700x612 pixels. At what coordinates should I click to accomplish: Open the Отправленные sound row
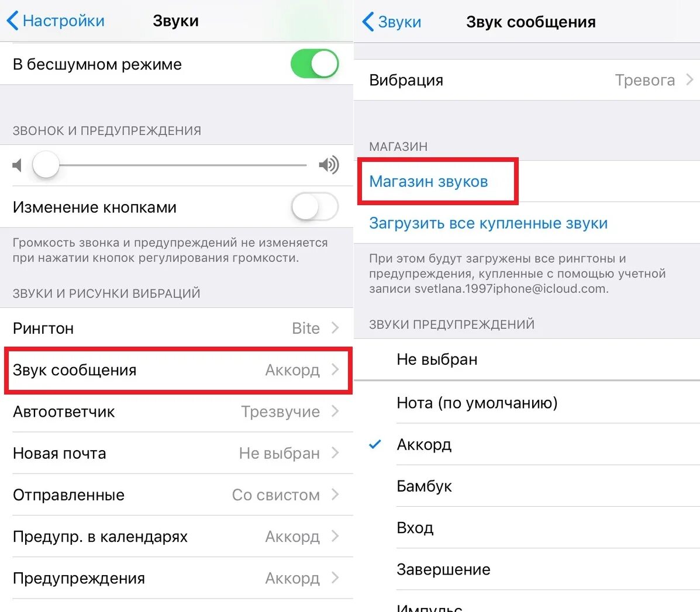[x=177, y=495]
